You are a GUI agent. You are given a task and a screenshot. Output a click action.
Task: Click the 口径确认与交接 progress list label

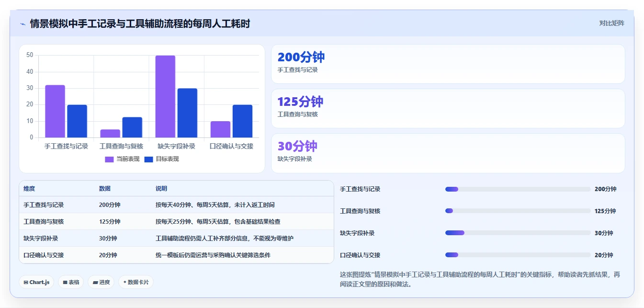360,255
